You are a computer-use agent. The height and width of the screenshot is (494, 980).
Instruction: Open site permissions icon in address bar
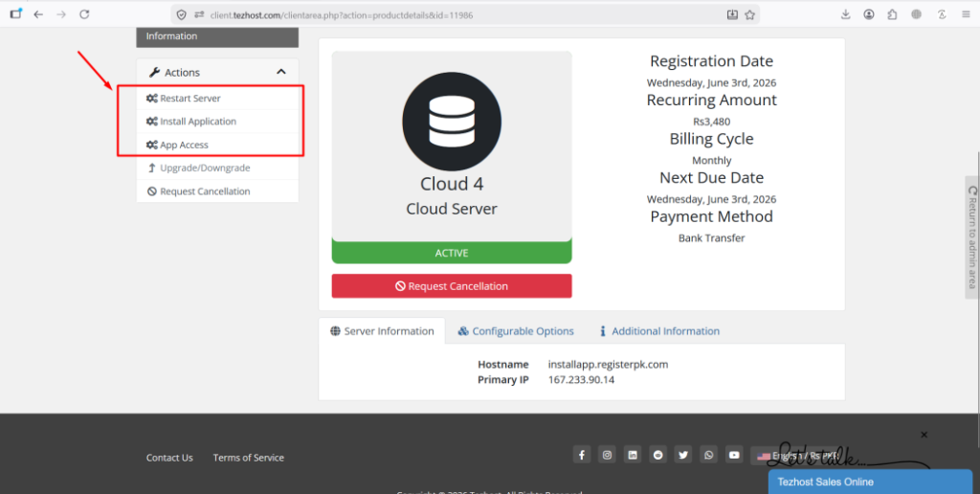click(199, 15)
